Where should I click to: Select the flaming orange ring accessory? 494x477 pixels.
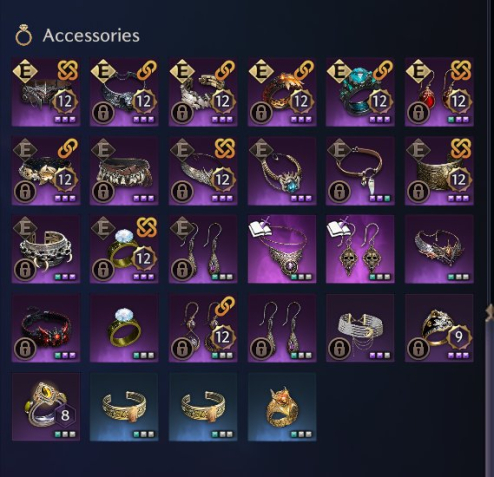pos(282,92)
